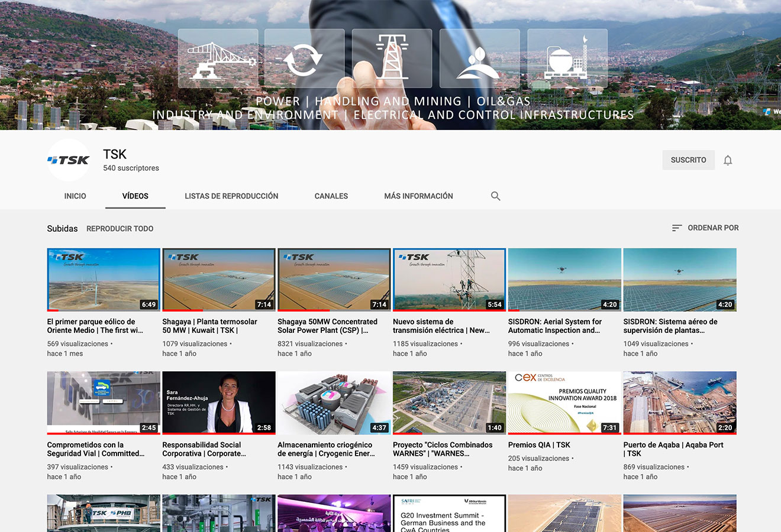
Task: Open G20 Investment Summit video thumbnail
Action: (449, 513)
